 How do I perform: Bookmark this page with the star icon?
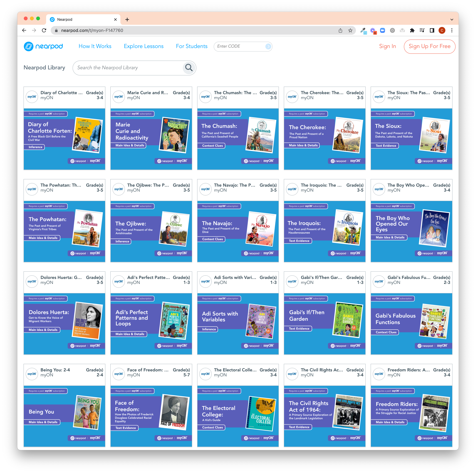point(350,30)
